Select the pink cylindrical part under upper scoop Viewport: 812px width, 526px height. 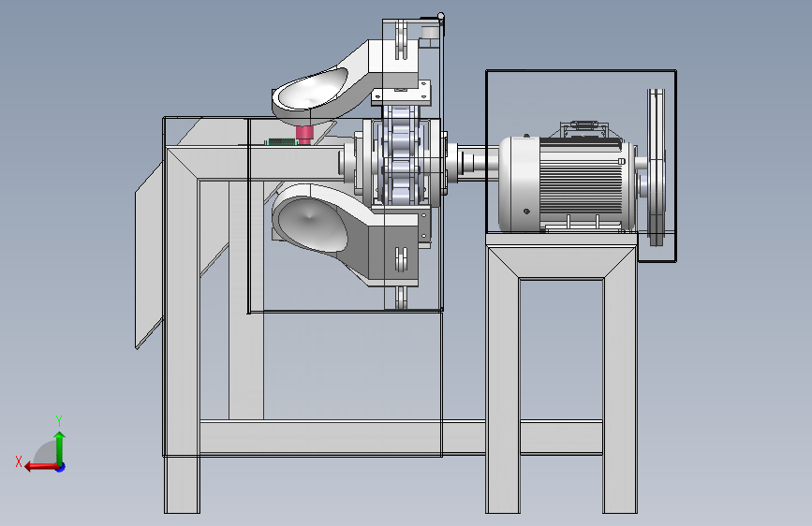(305, 135)
